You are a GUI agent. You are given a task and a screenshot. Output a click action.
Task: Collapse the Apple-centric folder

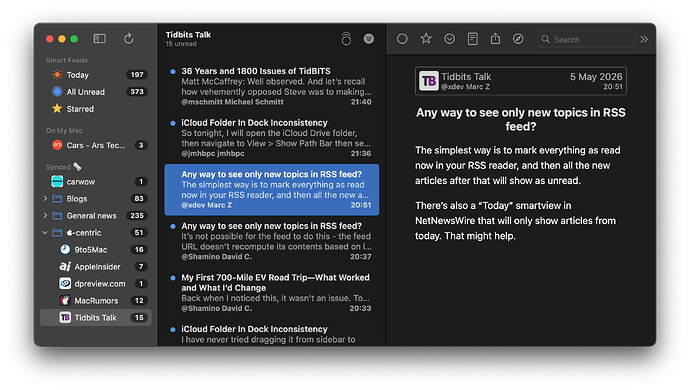pos(45,232)
